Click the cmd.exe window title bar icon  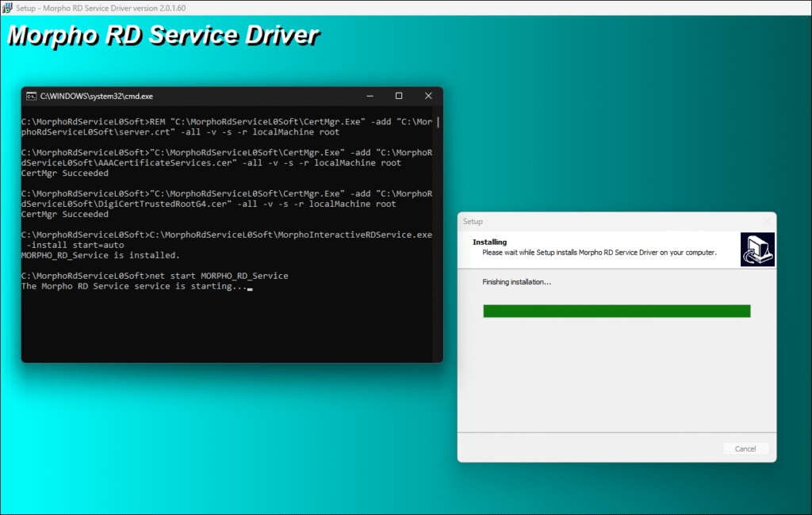pos(32,96)
